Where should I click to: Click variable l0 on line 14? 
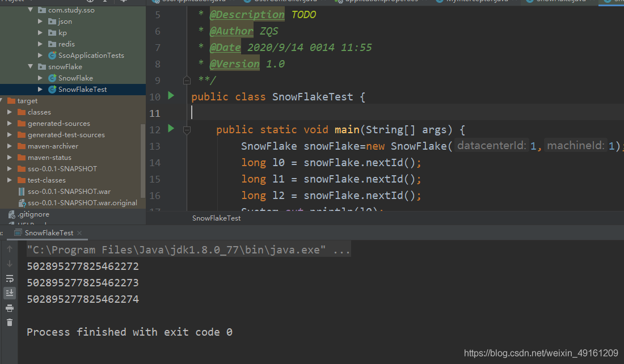click(279, 163)
